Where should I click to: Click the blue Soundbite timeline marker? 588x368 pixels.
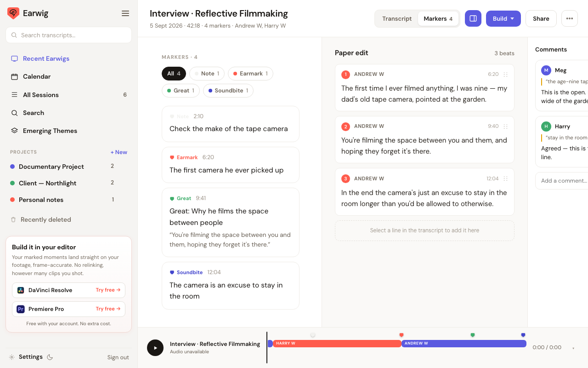pyautogui.click(x=523, y=335)
